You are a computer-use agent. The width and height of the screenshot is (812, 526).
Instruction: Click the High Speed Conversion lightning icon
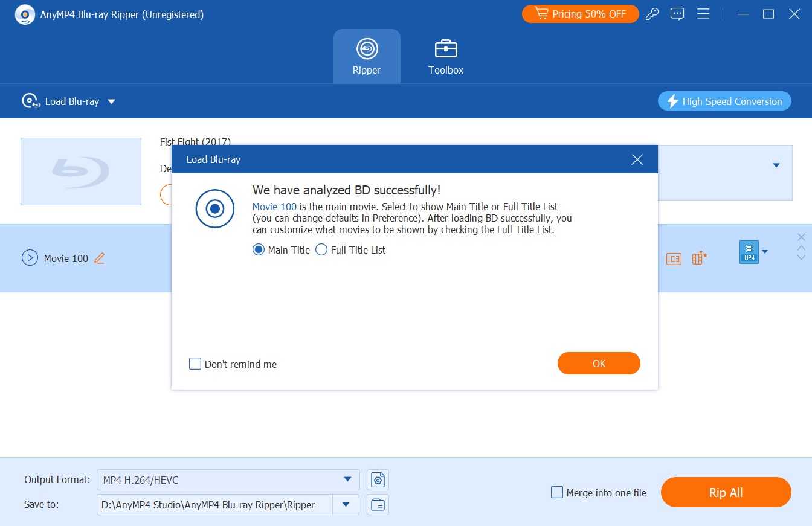click(672, 101)
